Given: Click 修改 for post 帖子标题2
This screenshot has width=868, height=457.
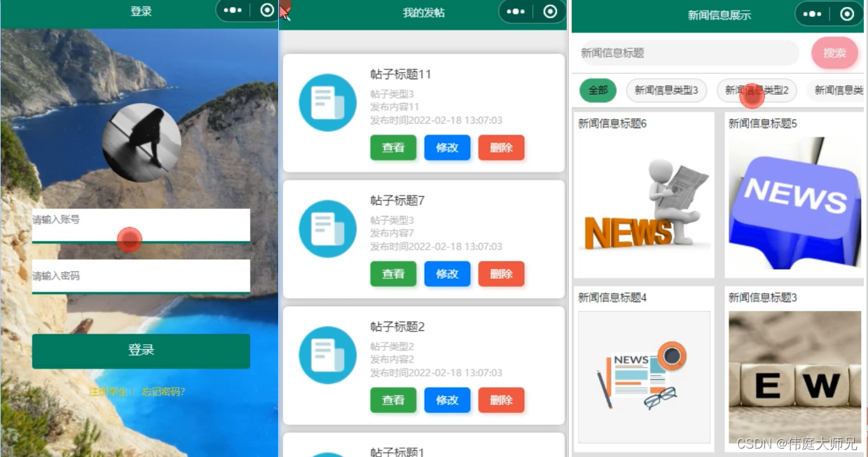Looking at the screenshot, I should 447,400.
